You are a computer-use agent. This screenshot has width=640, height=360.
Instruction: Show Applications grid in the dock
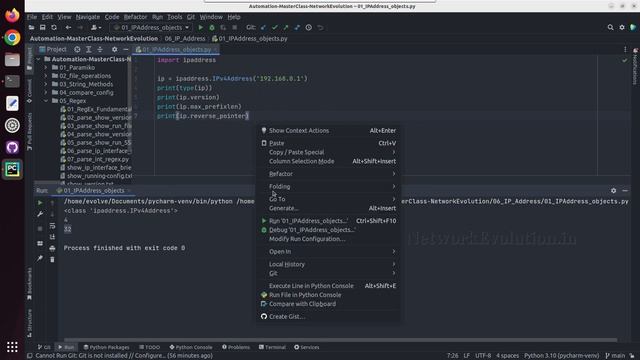(12, 347)
